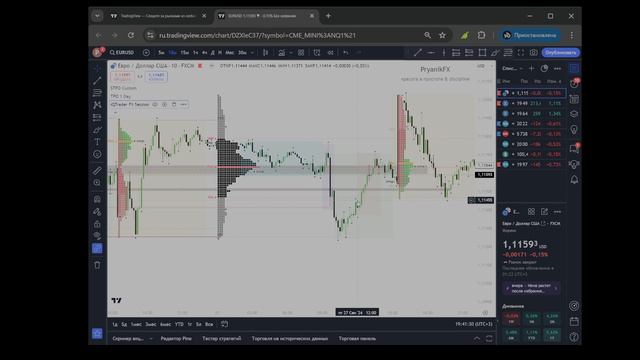Click the red buy price button

122,77
